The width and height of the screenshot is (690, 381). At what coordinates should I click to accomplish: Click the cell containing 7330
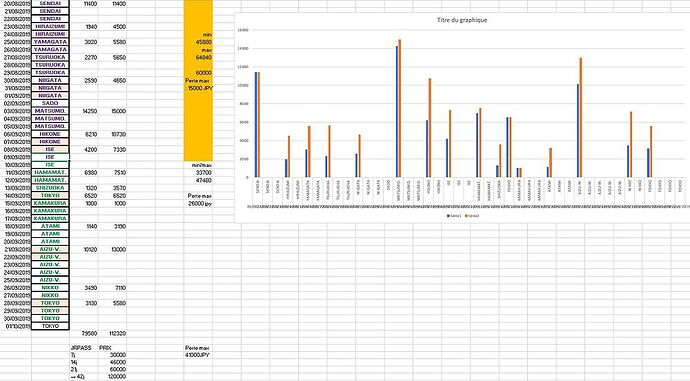point(112,150)
